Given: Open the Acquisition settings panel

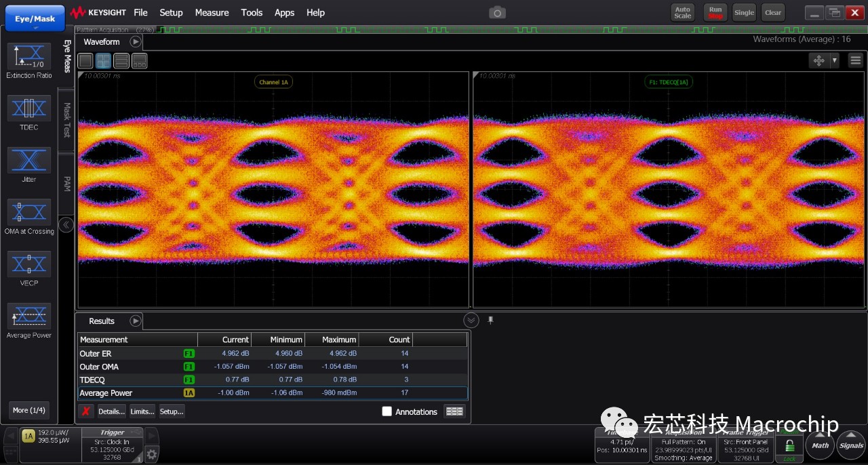Looking at the screenshot, I should [683, 445].
